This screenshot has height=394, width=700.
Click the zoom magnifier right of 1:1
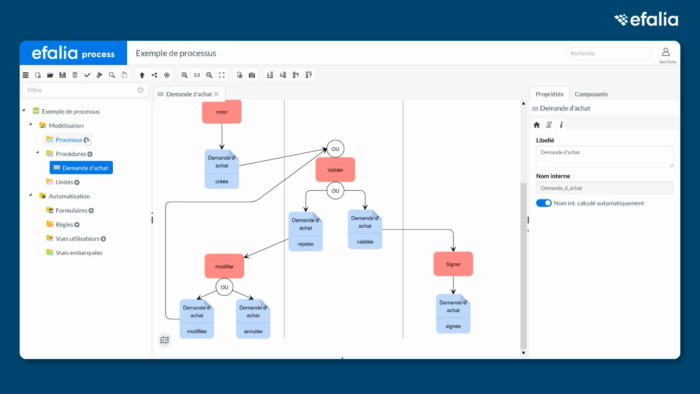209,75
